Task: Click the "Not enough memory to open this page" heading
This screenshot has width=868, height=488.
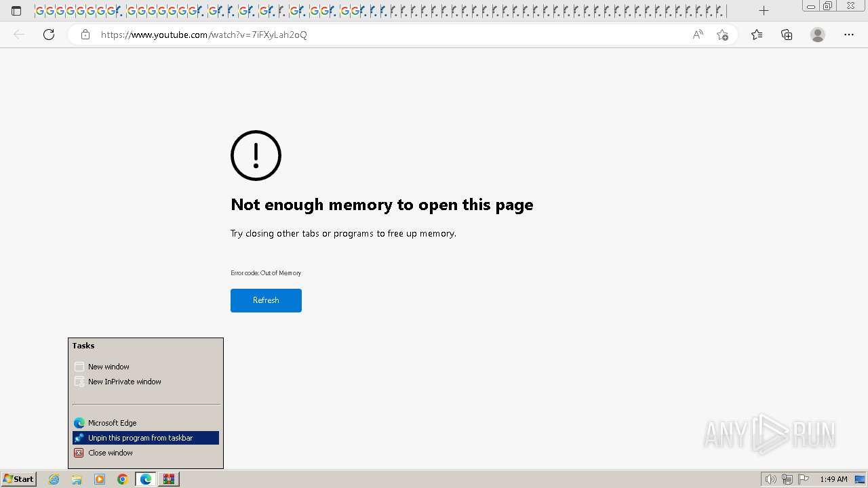Action: tap(382, 205)
